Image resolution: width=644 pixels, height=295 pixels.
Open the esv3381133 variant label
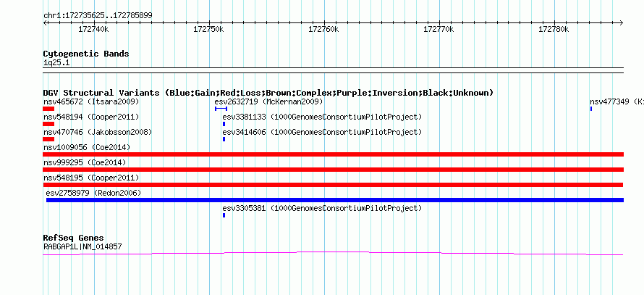(323, 117)
